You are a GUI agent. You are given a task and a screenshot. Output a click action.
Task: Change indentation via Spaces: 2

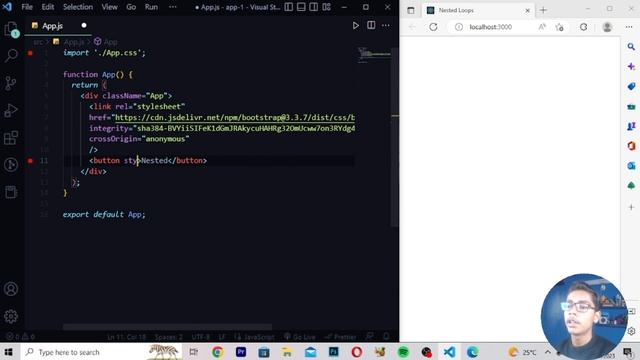pyautogui.click(x=169, y=337)
